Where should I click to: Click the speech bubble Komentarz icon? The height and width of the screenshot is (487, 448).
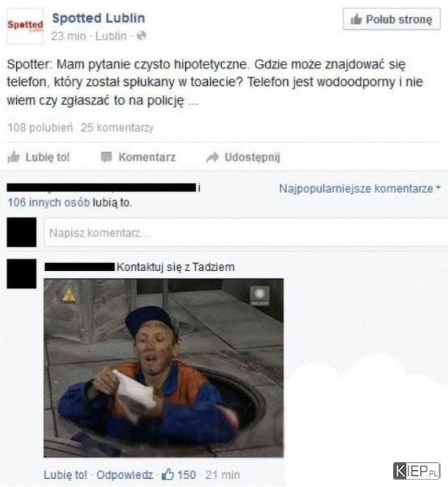click(x=106, y=157)
